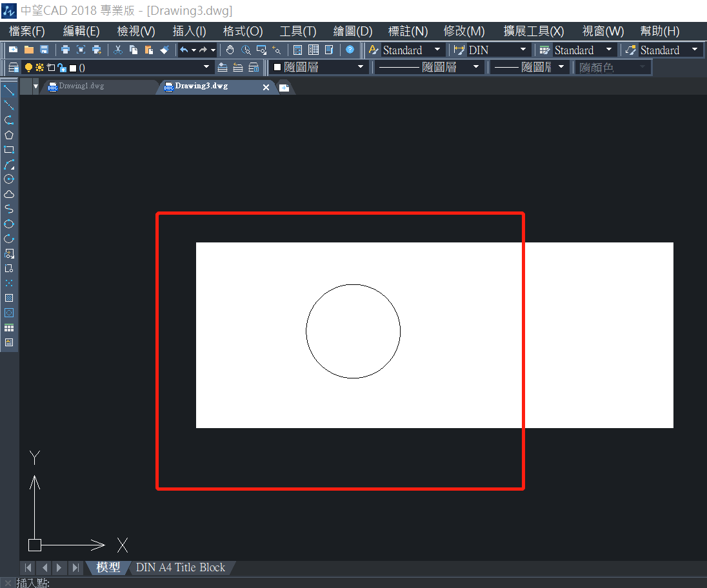Viewport: 707px width, 588px height.
Task: Open the lineweight 隨圖層 dropdown
Action: point(561,67)
